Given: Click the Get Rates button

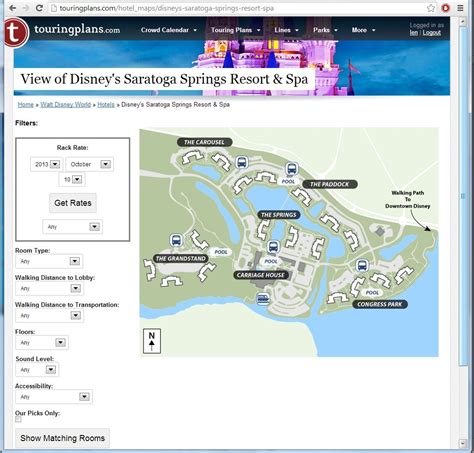Looking at the screenshot, I should [x=73, y=203].
